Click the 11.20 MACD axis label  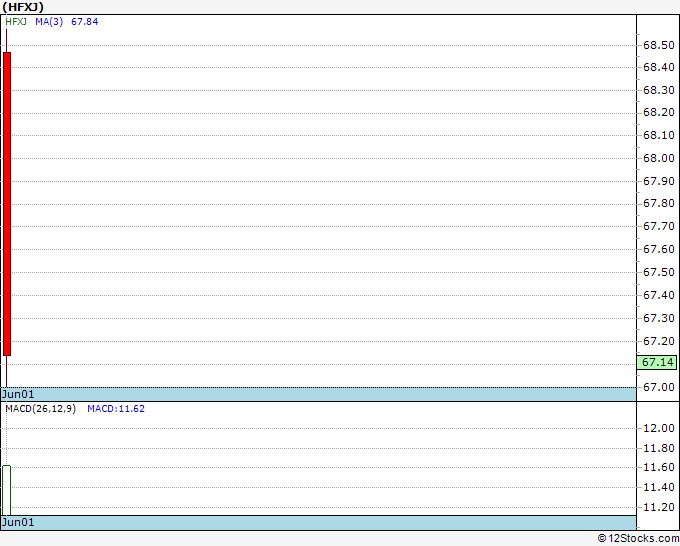(658, 507)
